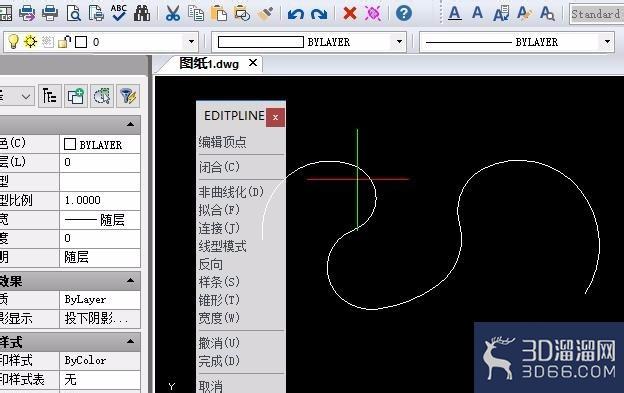The height and width of the screenshot is (393, 624).
Task: Click the single-line text A icon
Action: [477, 12]
